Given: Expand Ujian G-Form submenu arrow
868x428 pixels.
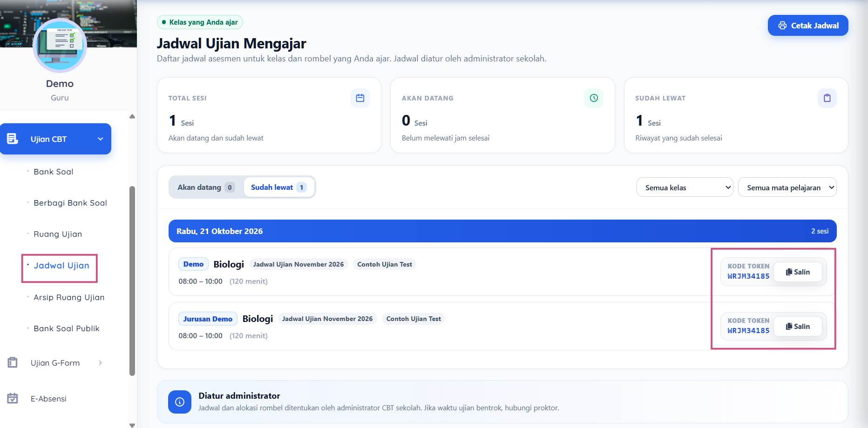Looking at the screenshot, I should [100, 363].
